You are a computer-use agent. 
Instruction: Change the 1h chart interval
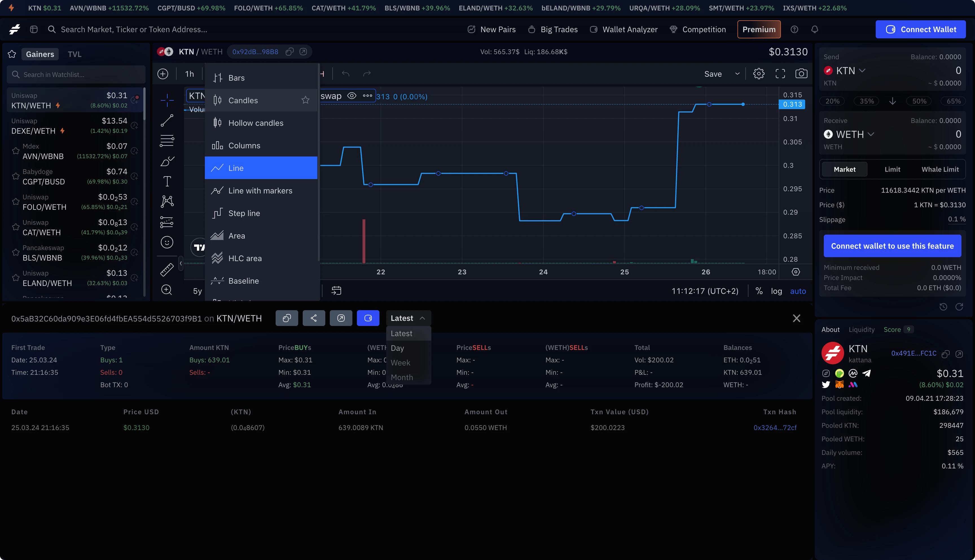[189, 74]
